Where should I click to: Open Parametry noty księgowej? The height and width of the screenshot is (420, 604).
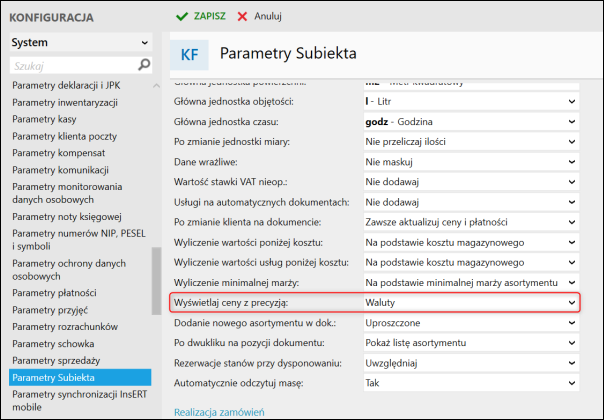[x=67, y=217]
